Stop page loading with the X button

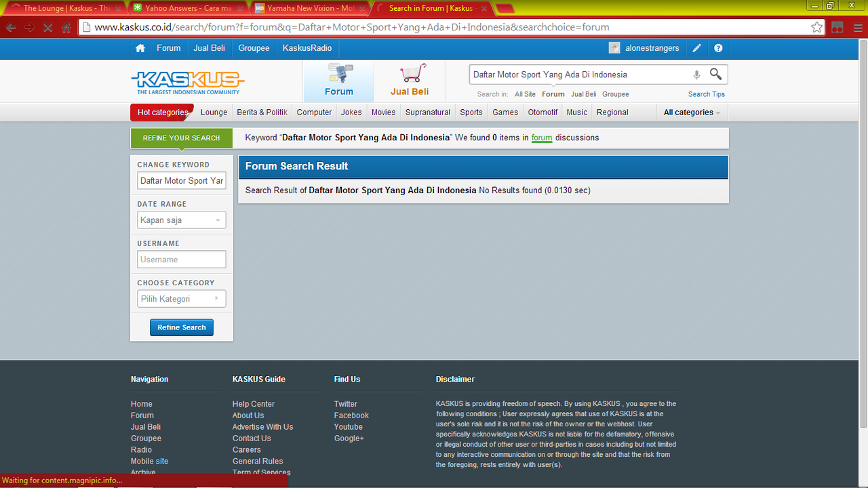click(47, 27)
